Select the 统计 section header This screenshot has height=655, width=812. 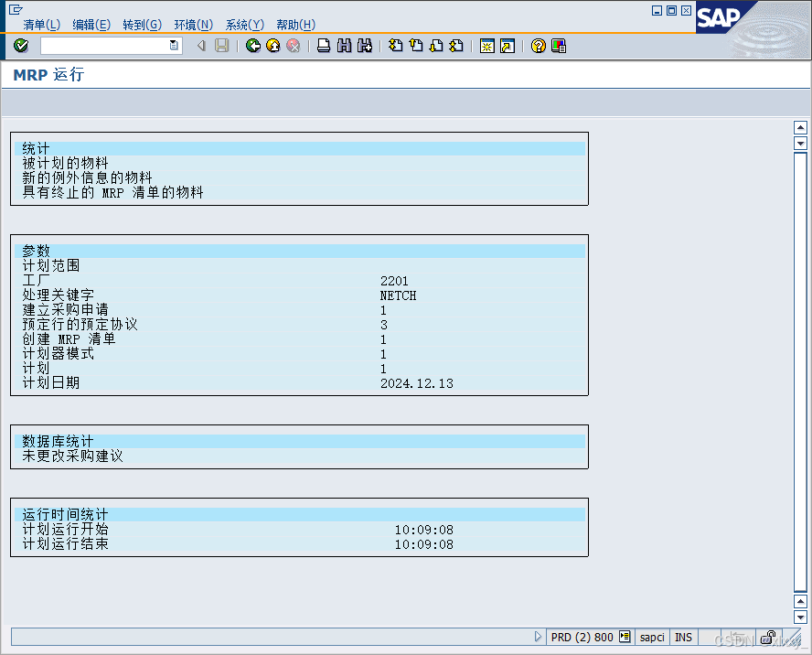300,149
